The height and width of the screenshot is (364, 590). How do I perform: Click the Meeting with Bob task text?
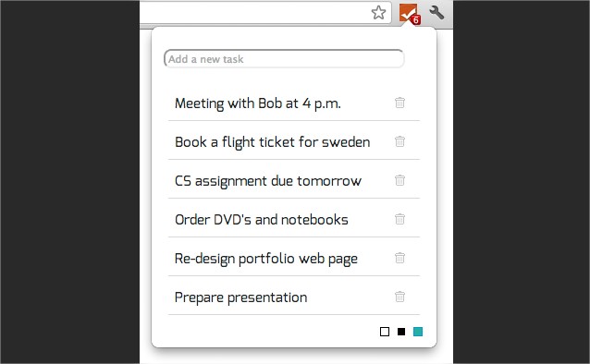point(258,103)
